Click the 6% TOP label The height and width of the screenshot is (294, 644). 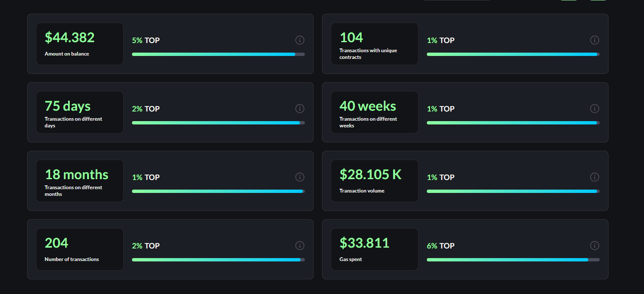pyautogui.click(x=441, y=246)
